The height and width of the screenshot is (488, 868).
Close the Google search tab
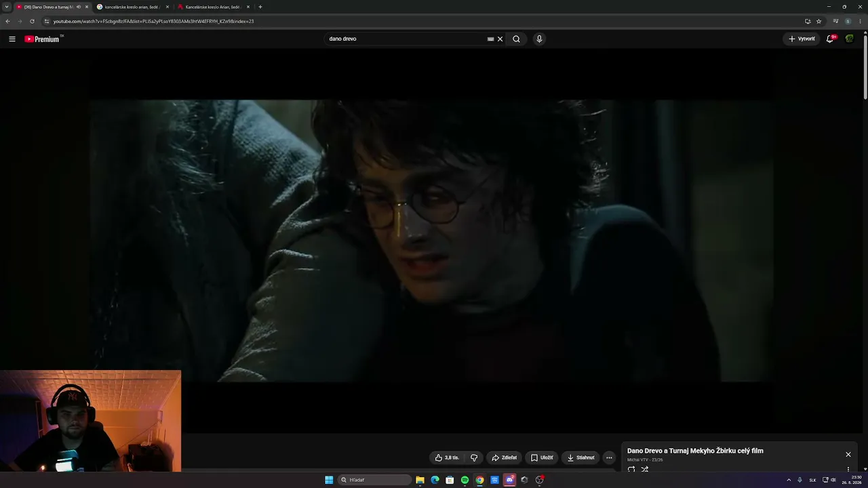[x=167, y=7]
